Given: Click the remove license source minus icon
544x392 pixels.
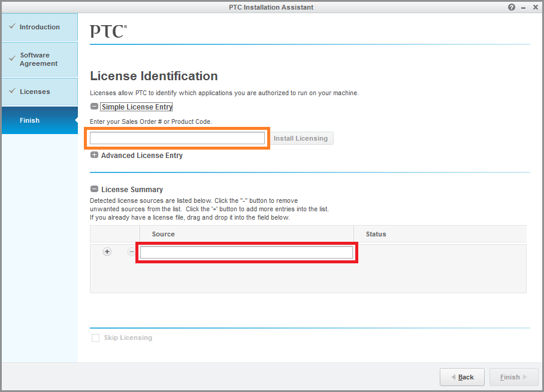Looking at the screenshot, I should click(131, 251).
